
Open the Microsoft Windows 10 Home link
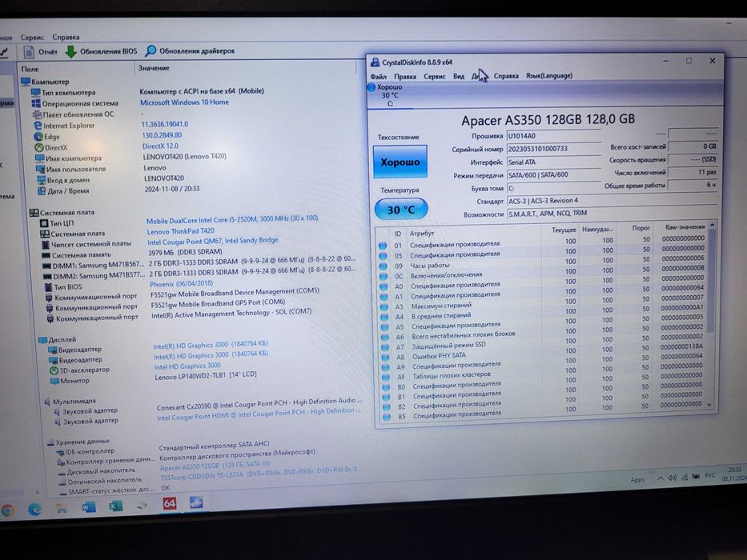click(x=184, y=102)
